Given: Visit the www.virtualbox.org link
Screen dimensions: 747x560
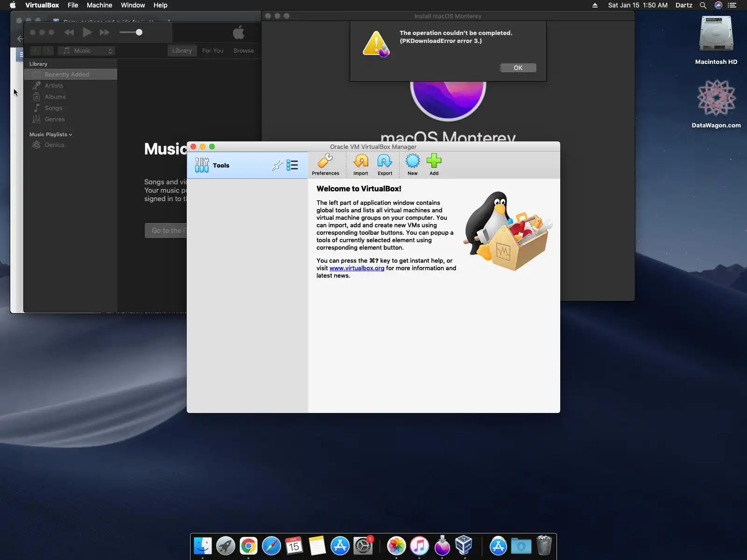Looking at the screenshot, I should [357, 268].
